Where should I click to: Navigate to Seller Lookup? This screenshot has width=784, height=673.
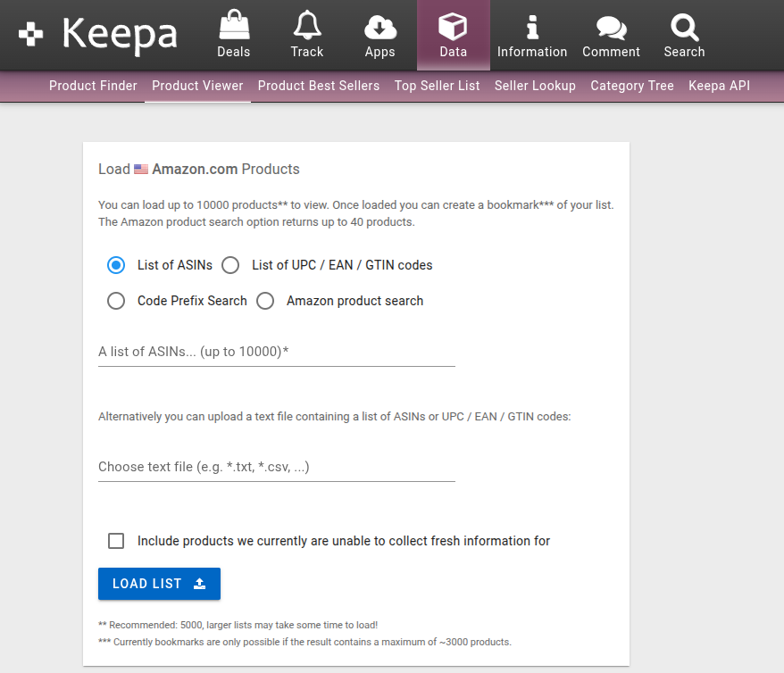click(x=535, y=86)
